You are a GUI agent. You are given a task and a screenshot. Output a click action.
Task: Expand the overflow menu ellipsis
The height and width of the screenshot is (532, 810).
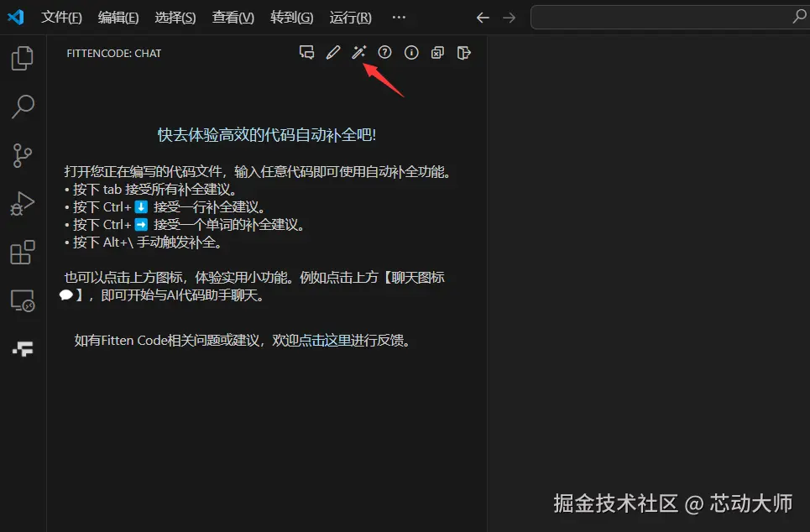coord(399,18)
